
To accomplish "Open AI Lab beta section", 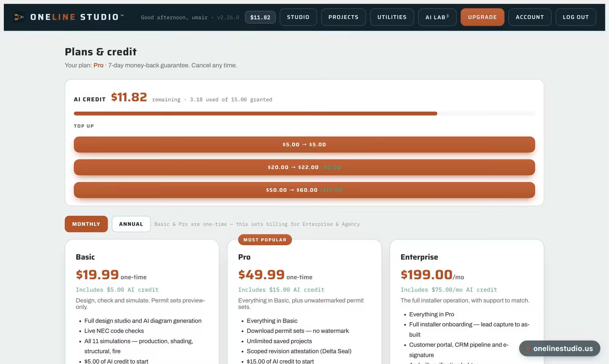I will (x=437, y=17).
